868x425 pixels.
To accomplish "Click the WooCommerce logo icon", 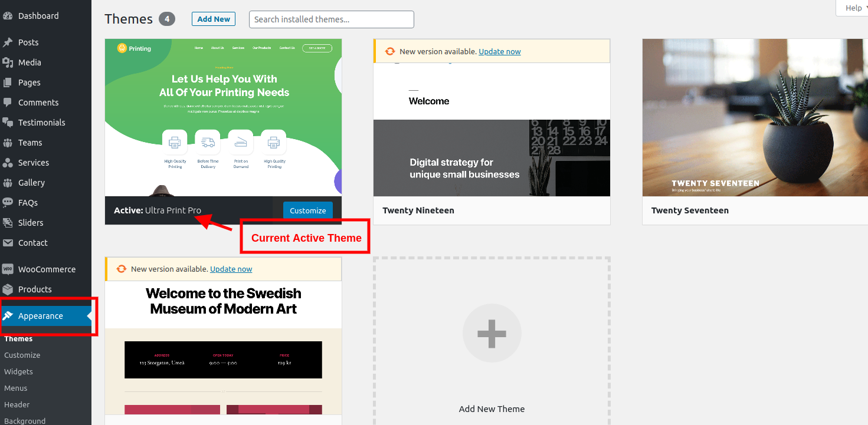I will 8,269.
